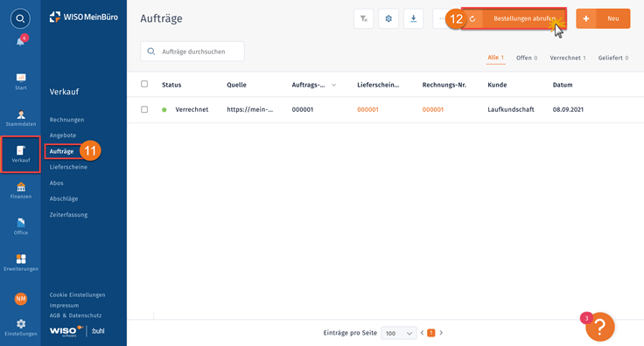This screenshot has width=644, height=346.
Task: Select all rows checkbox in header
Action: click(x=144, y=84)
